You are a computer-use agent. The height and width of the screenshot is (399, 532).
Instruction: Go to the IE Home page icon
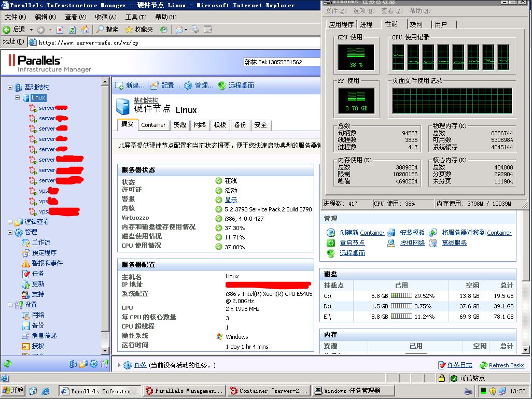(x=85, y=30)
